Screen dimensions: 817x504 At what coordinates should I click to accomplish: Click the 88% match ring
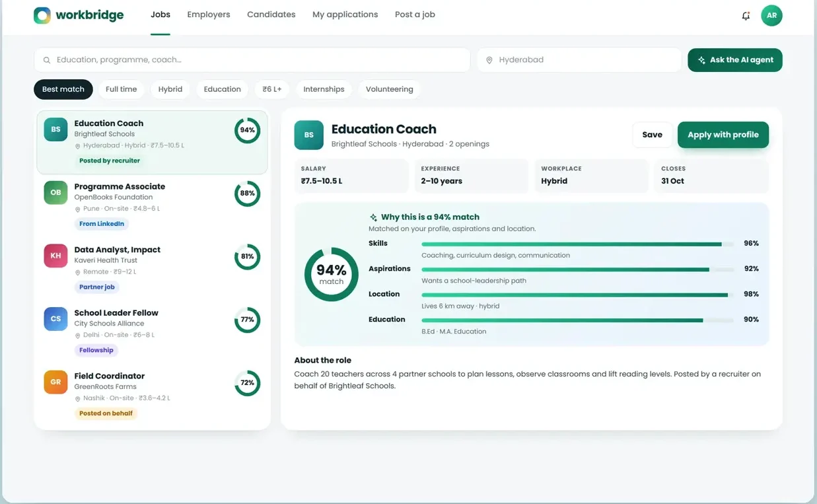click(247, 194)
